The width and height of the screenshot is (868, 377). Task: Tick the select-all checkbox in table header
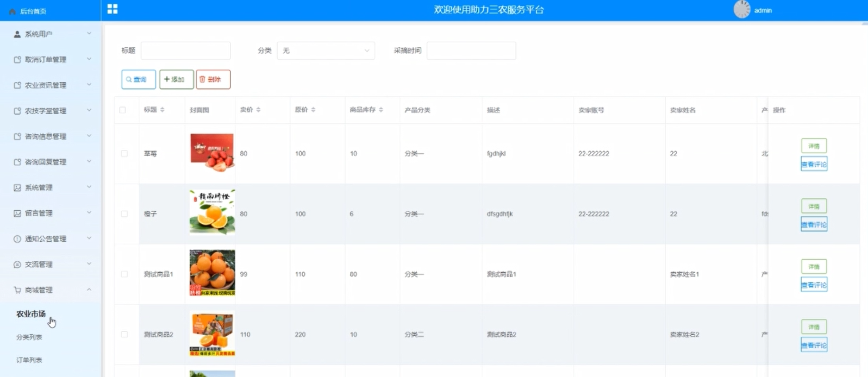click(x=123, y=110)
